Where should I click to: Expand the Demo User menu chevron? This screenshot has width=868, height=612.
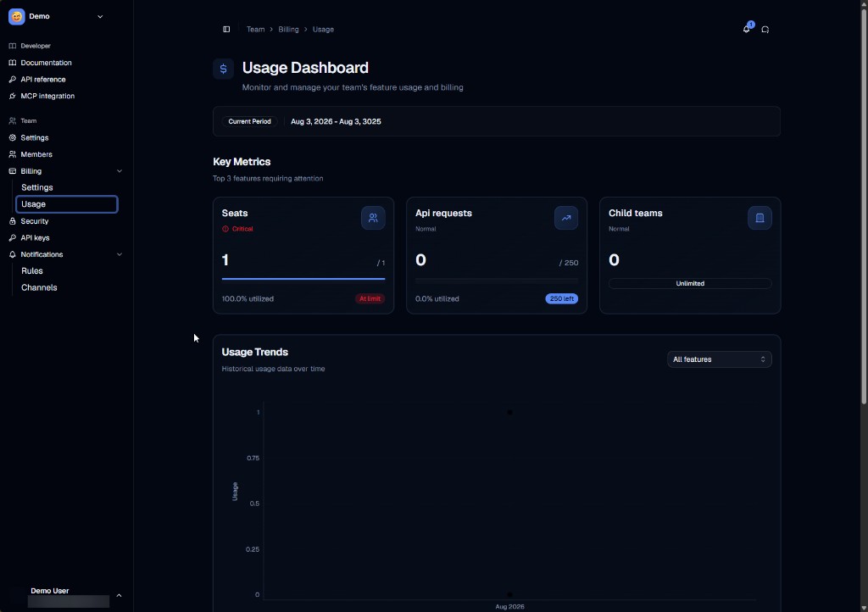[119, 595]
